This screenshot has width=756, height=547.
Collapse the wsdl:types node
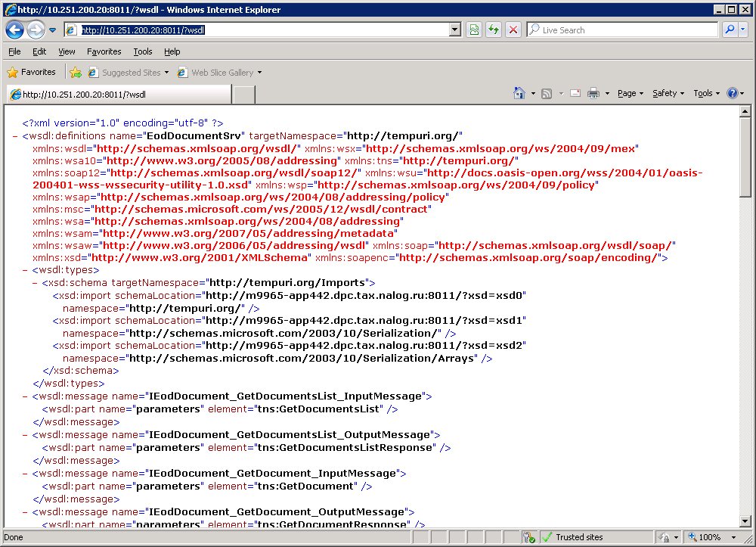[26, 269]
